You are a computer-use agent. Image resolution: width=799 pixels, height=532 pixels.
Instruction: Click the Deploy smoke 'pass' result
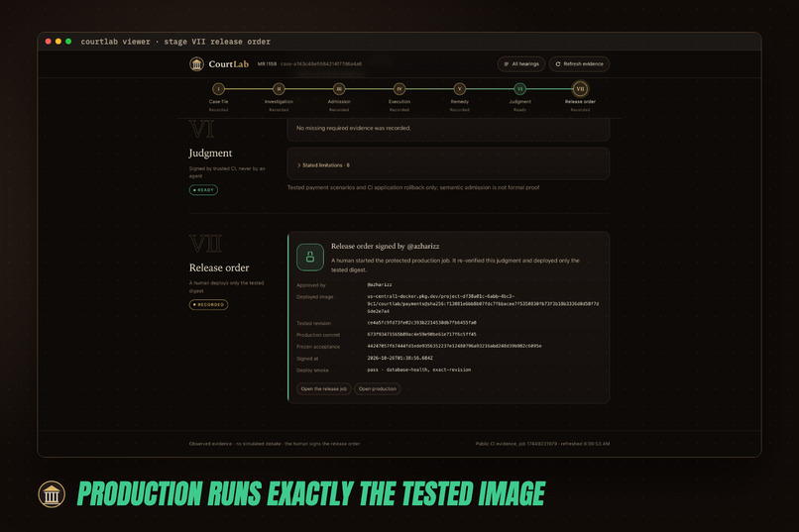click(373, 370)
